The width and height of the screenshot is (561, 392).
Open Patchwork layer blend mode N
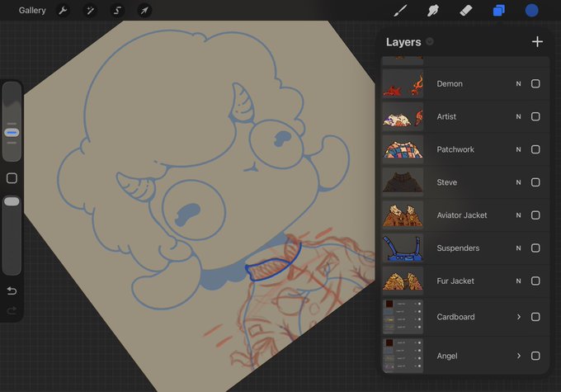518,149
